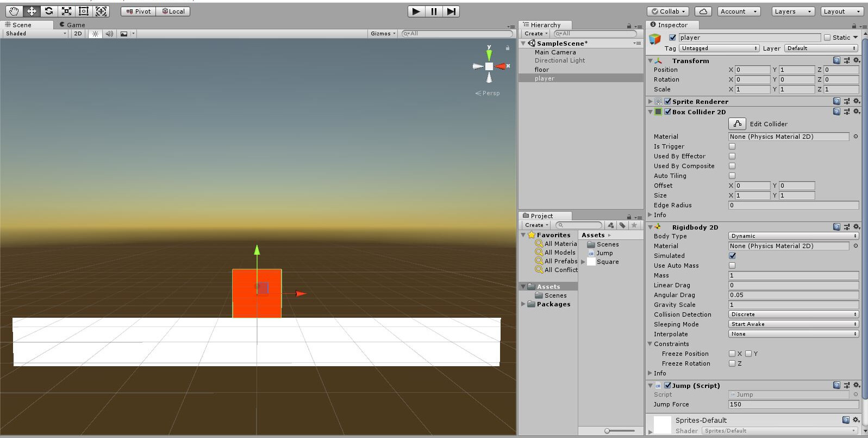Toggle player GameObject active checkbox
868x438 pixels.
pos(672,38)
